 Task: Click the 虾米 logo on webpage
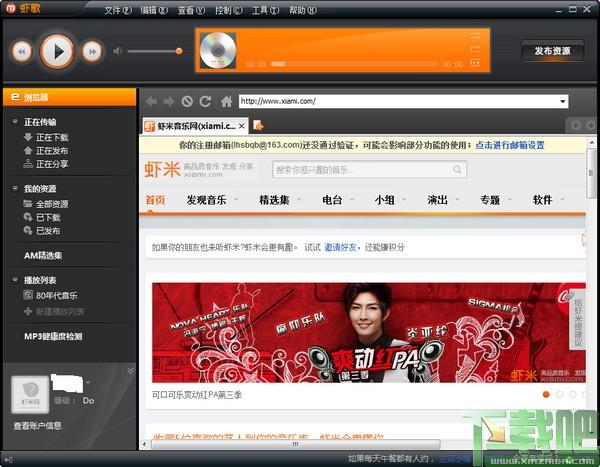[162, 169]
